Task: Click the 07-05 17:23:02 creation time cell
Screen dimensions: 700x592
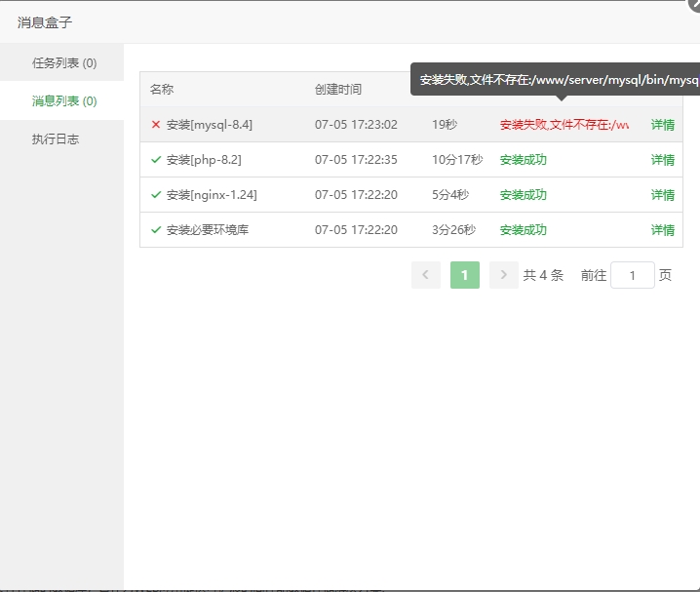Action: coord(356,125)
